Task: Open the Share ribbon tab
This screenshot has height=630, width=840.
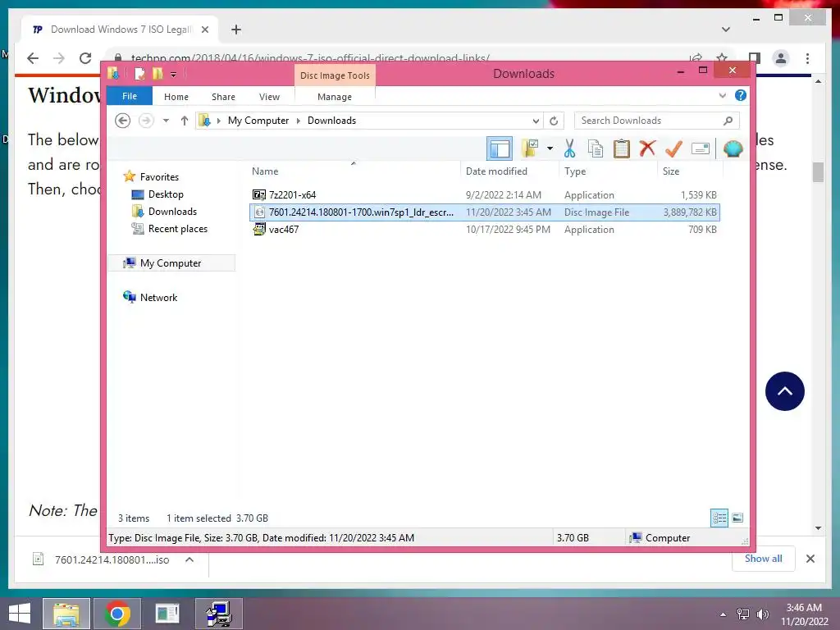Action: pos(223,97)
